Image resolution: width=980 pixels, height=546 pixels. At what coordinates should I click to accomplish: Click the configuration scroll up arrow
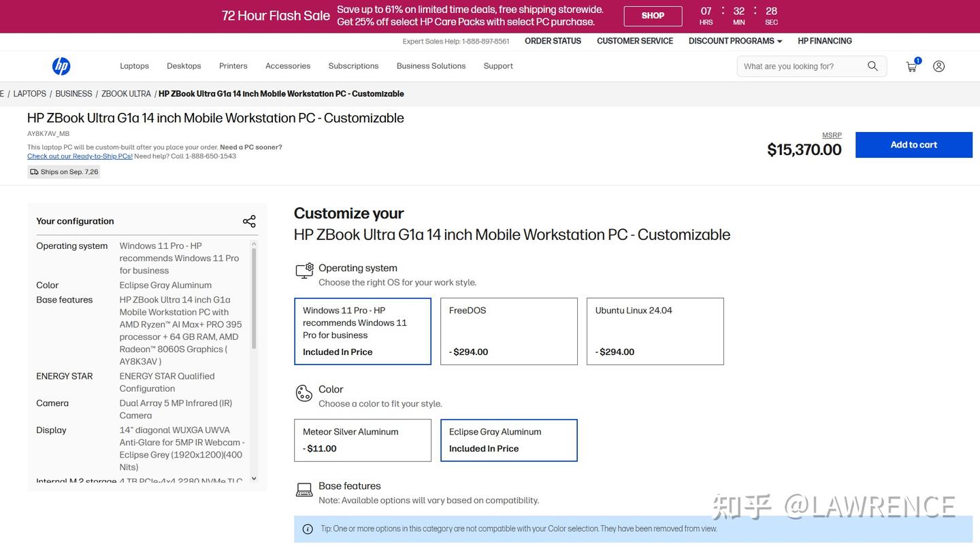[254, 243]
